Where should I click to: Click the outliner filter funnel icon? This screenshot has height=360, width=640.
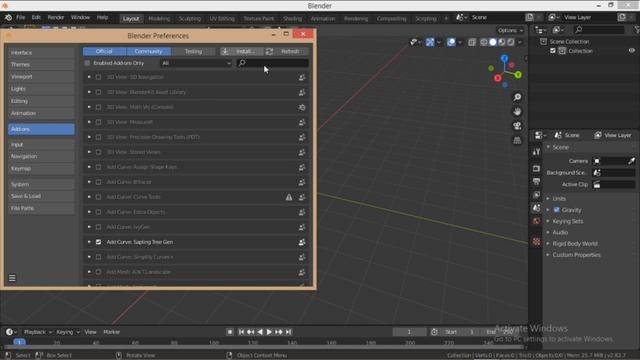636,29
